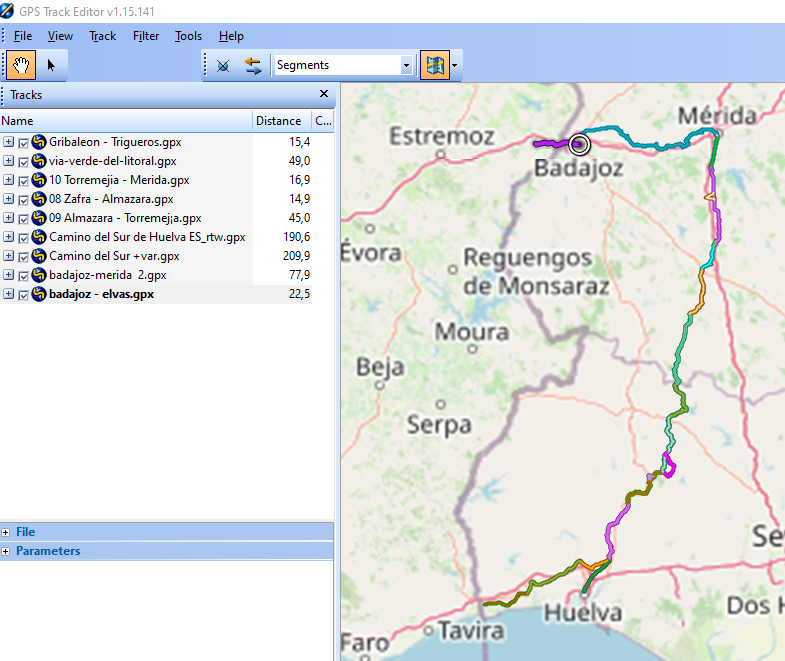Uncheck Camino del Sur de Huelva ES_rtw.gpx

23,238
